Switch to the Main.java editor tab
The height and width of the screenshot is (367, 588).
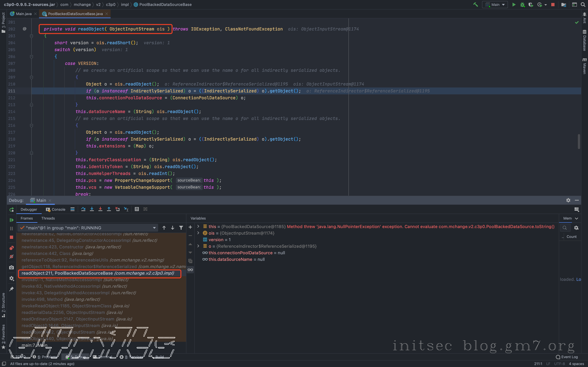coord(24,14)
